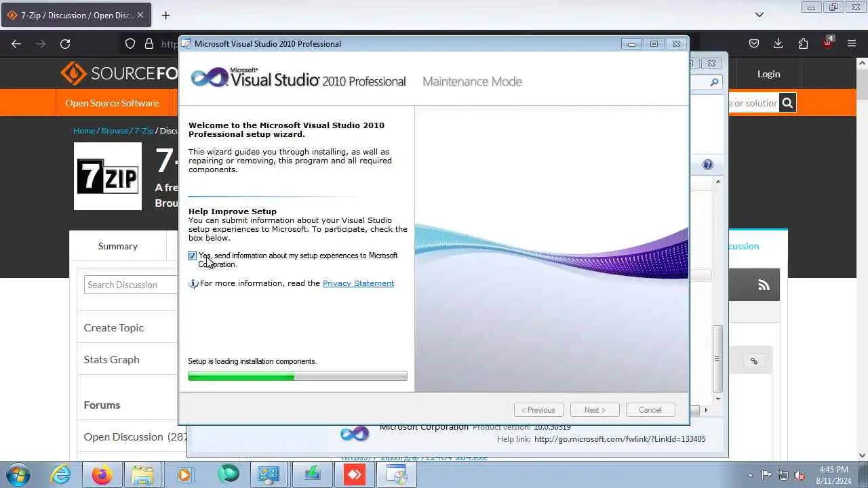Screen dimensions: 868x488
Task: Click the Browse breadcrumb link
Action: (x=115, y=130)
